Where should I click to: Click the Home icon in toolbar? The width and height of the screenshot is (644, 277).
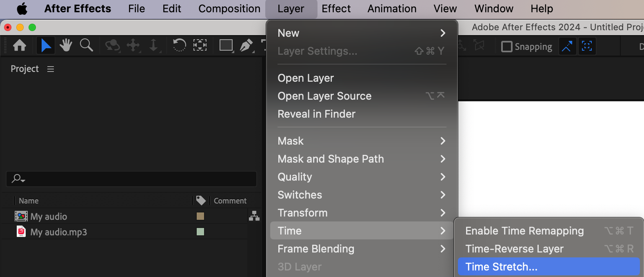(20, 45)
